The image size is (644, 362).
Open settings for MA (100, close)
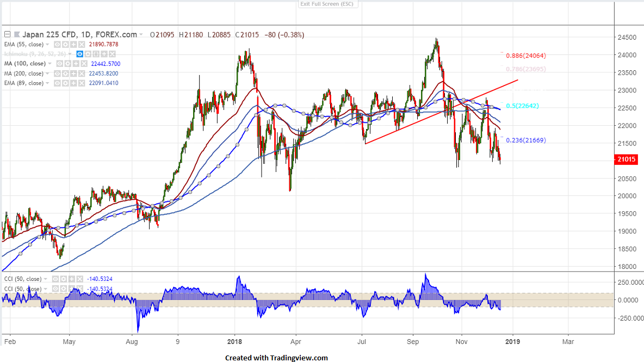click(x=68, y=64)
